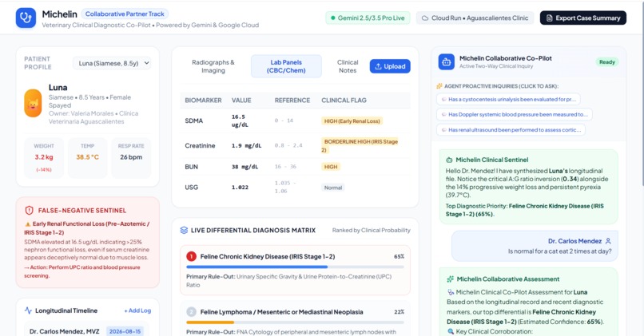The width and height of the screenshot is (644, 336).
Task: Click Luna's orange cat avatar
Action: click(33, 103)
